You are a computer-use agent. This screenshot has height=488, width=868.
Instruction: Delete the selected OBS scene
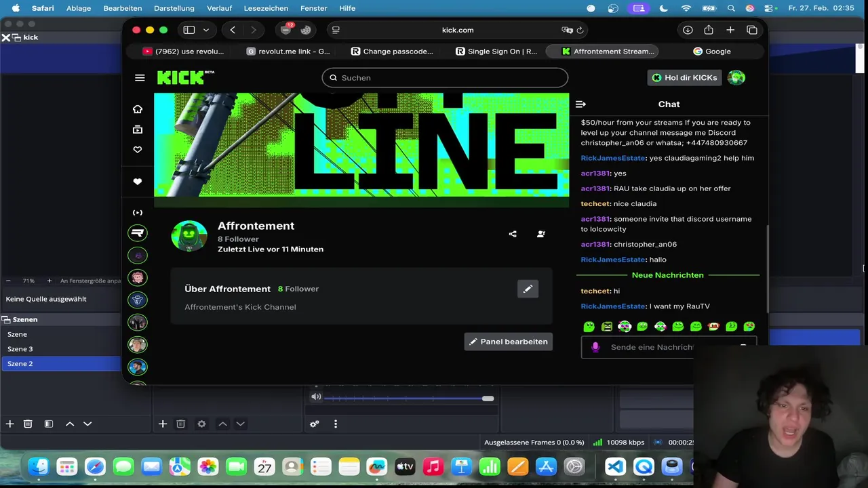click(x=28, y=424)
